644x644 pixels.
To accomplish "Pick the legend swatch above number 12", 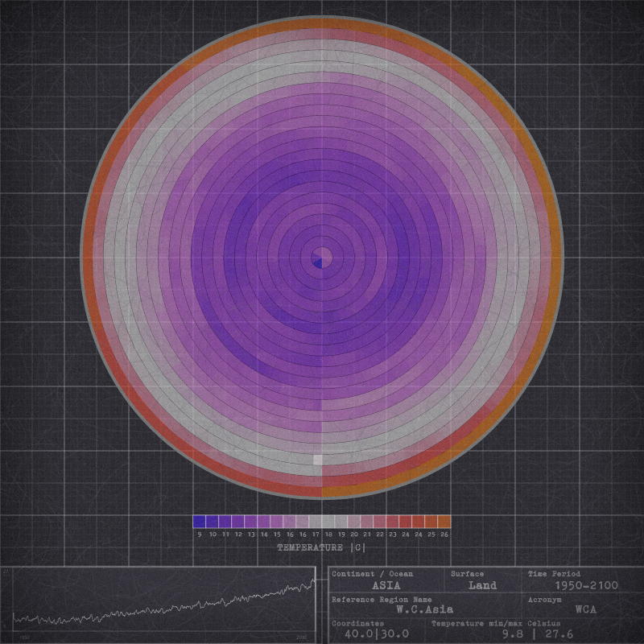I will pos(237,522).
